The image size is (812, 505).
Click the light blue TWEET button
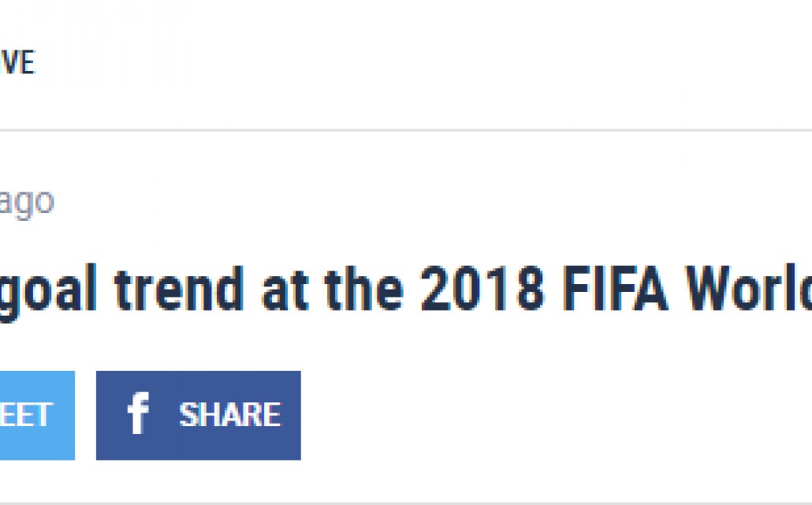pos(37,415)
